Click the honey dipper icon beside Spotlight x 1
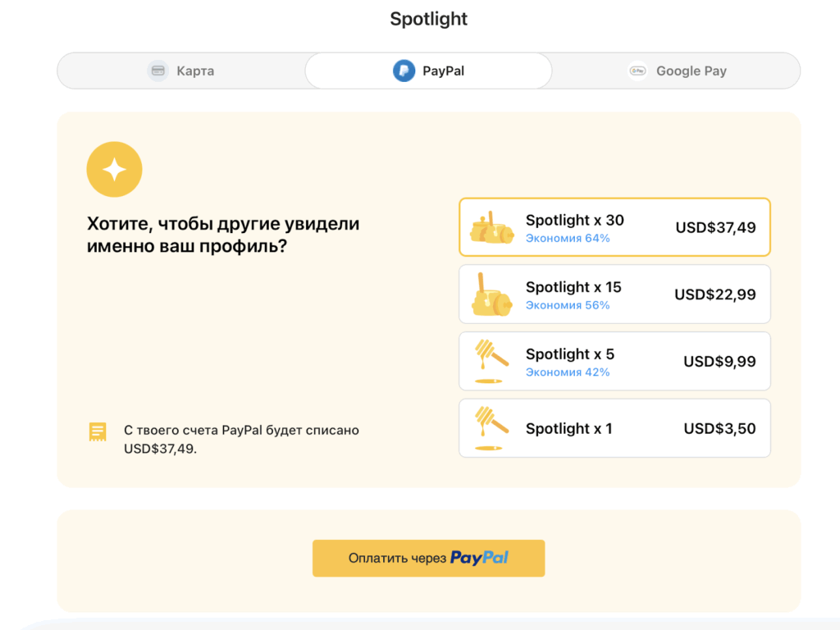 (x=490, y=427)
